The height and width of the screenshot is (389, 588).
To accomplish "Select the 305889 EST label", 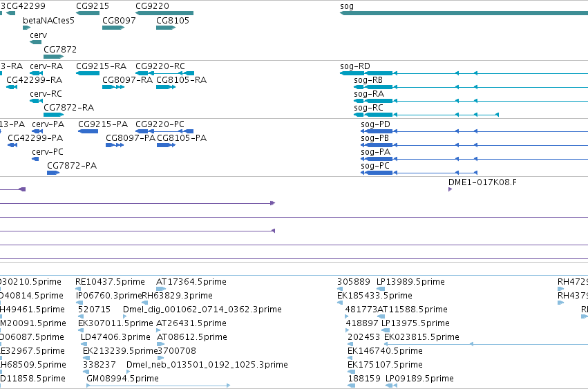I will (354, 282).
